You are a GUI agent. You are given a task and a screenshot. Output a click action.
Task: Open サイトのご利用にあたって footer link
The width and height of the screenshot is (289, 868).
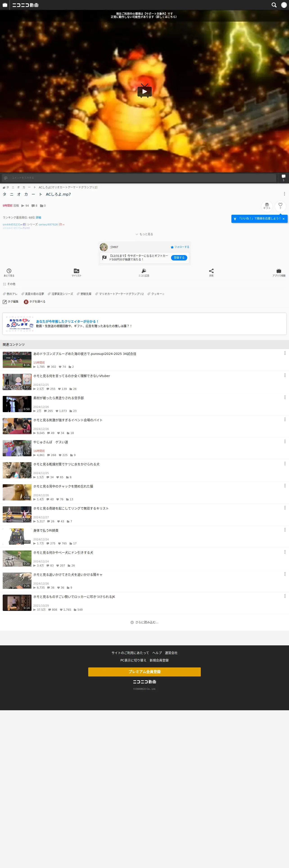130,653
